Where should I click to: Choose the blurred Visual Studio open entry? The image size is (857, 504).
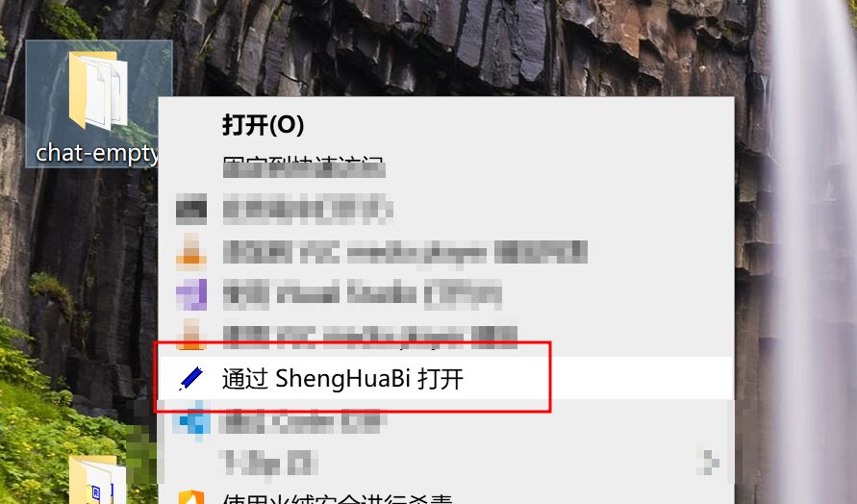(362, 294)
